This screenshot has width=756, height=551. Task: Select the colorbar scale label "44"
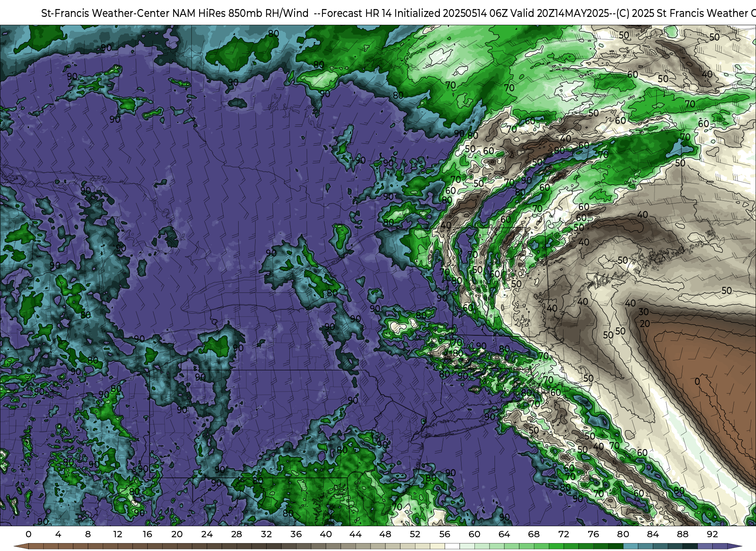tap(356, 534)
